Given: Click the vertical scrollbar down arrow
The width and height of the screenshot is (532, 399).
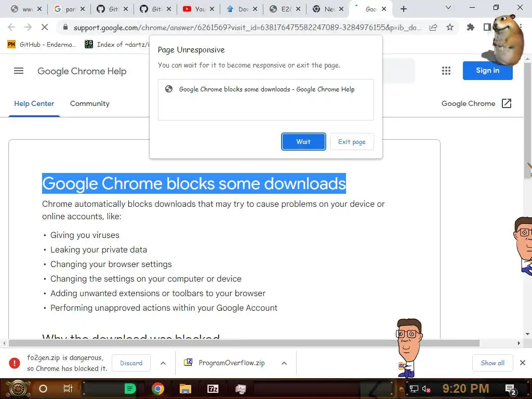Looking at the screenshot, I should point(528,334).
